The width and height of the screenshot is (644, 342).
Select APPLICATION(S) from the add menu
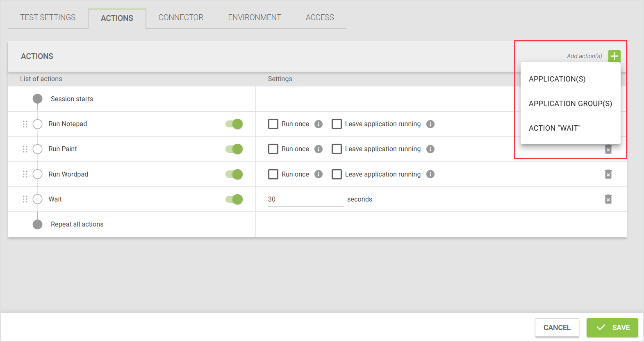coord(557,79)
